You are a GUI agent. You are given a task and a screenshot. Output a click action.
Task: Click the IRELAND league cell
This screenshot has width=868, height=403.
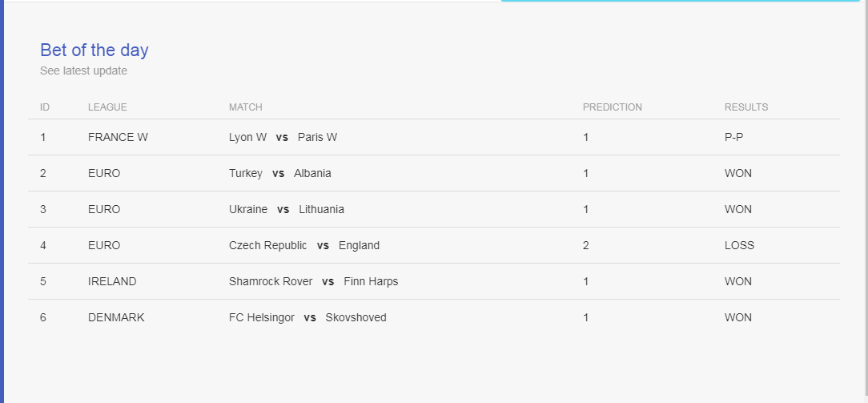[112, 281]
